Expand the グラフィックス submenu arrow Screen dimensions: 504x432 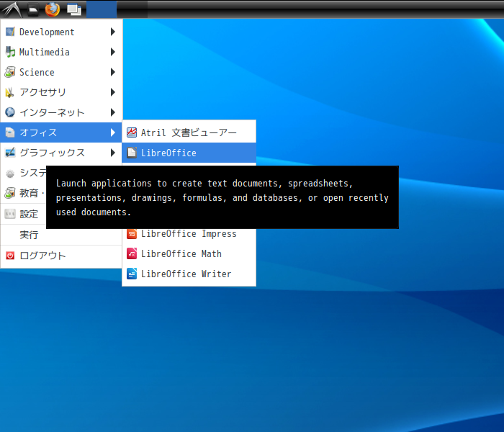[112, 153]
